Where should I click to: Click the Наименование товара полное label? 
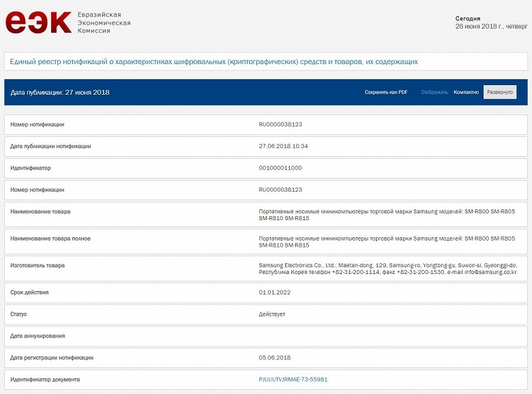coord(50,239)
